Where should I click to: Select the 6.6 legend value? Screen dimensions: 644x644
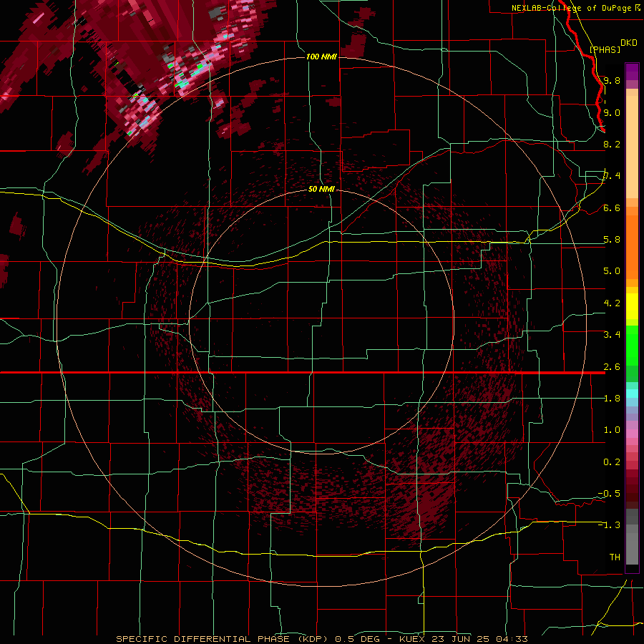(x=612, y=208)
